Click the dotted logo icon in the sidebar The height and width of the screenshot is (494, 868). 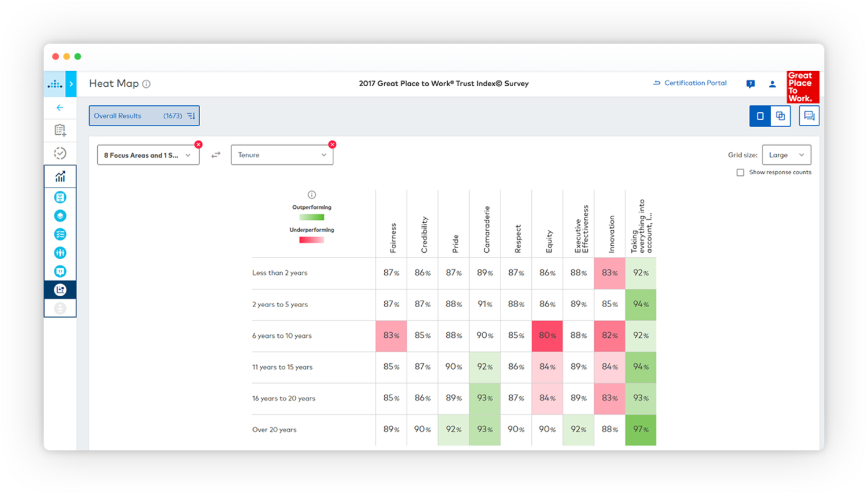(55, 84)
